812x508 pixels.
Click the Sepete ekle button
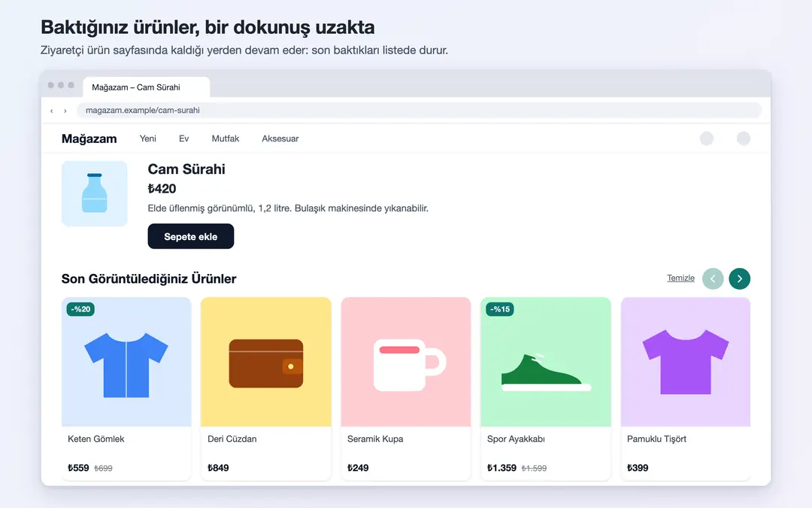(x=190, y=236)
